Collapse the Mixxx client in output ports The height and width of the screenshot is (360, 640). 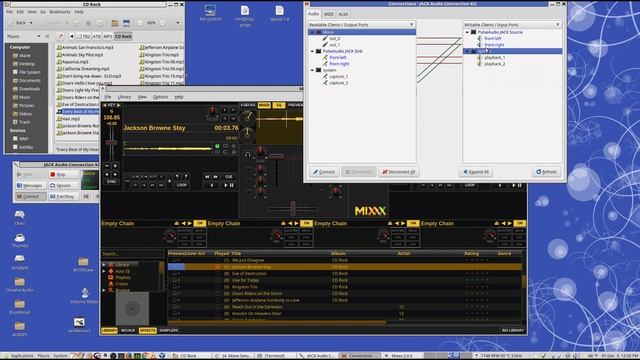[312, 32]
